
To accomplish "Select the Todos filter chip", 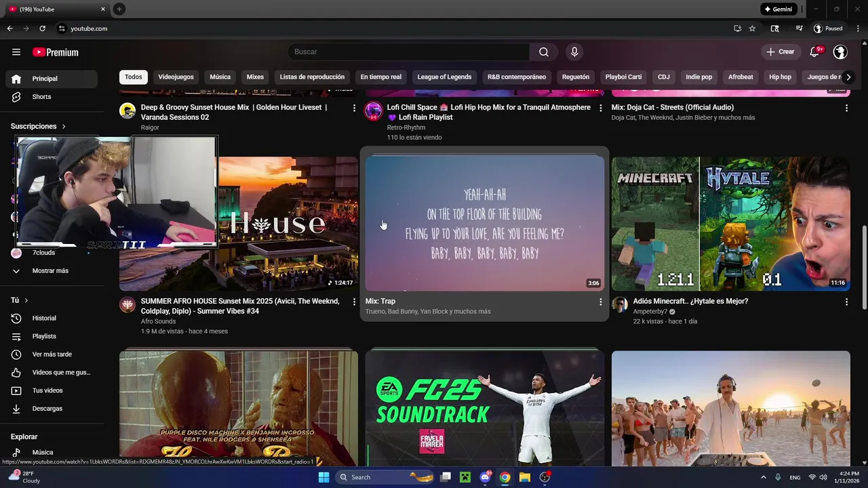I will click(134, 77).
